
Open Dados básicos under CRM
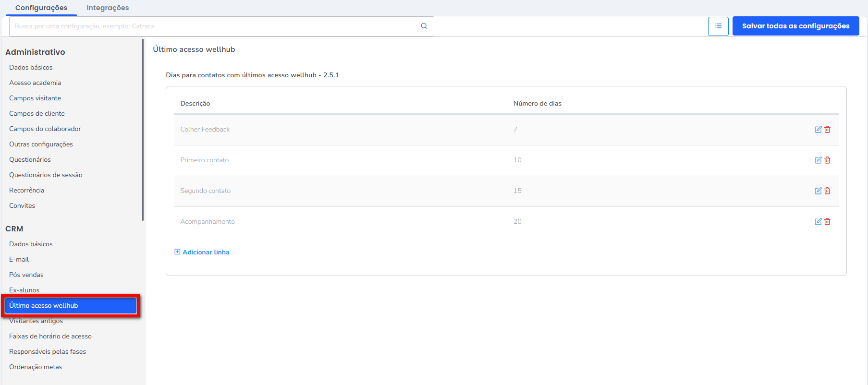[x=31, y=244]
